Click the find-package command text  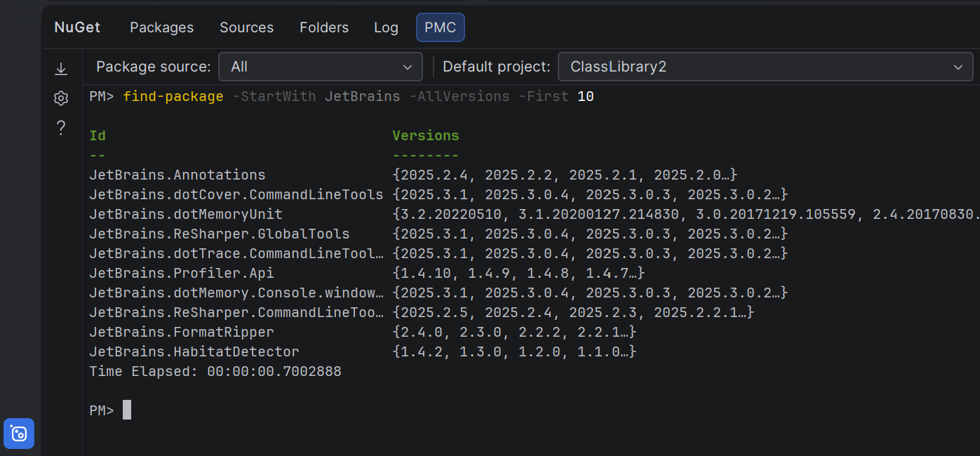173,96
